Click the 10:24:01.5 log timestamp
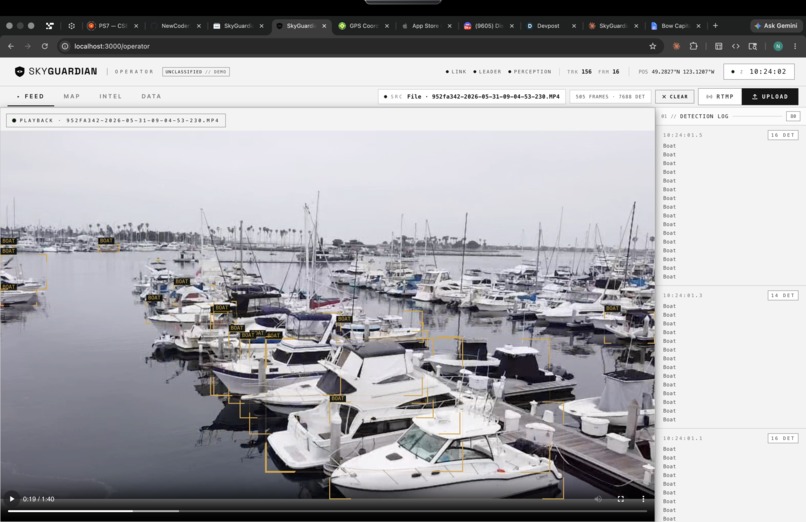The width and height of the screenshot is (806, 522). [x=683, y=135]
